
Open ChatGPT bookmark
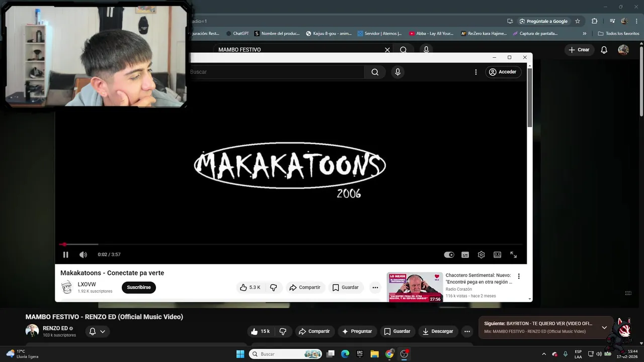[237, 34]
